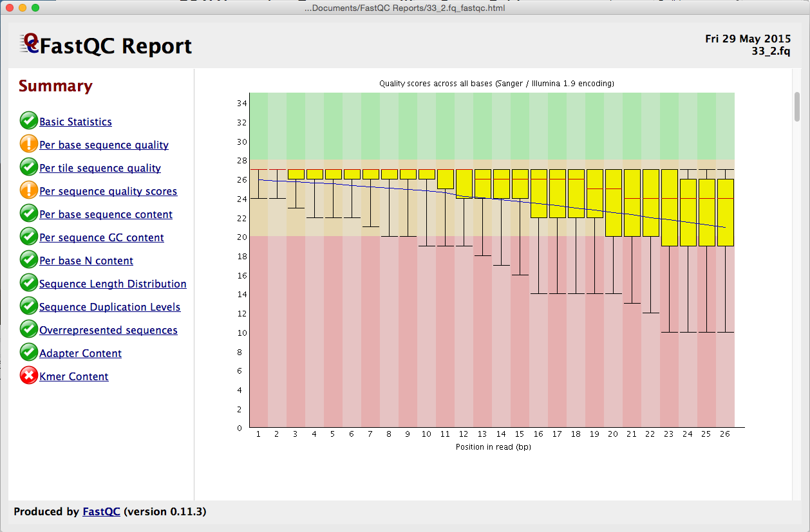Click the red fail icon beside Kmer Content

(29, 376)
